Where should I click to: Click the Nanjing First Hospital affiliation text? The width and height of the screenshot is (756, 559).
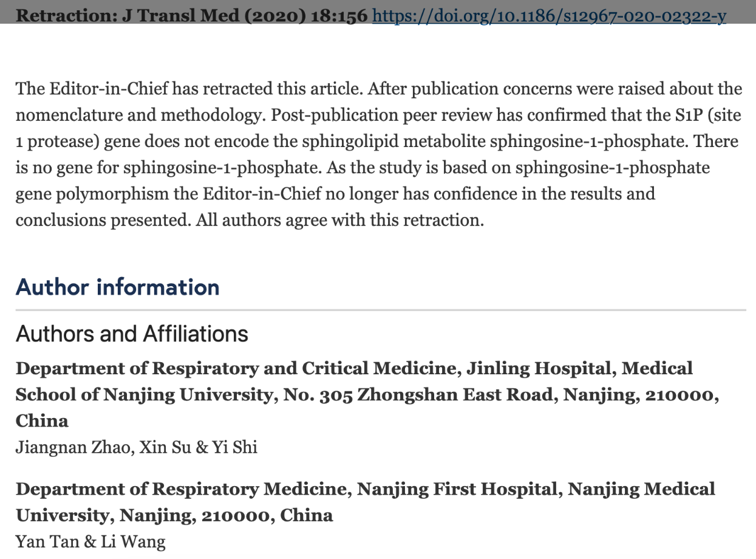point(366,502)
